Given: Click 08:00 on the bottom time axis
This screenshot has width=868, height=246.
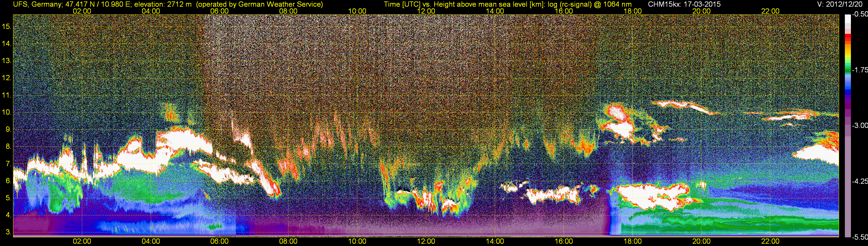Looking at the screenshot, I should (288, 241).
